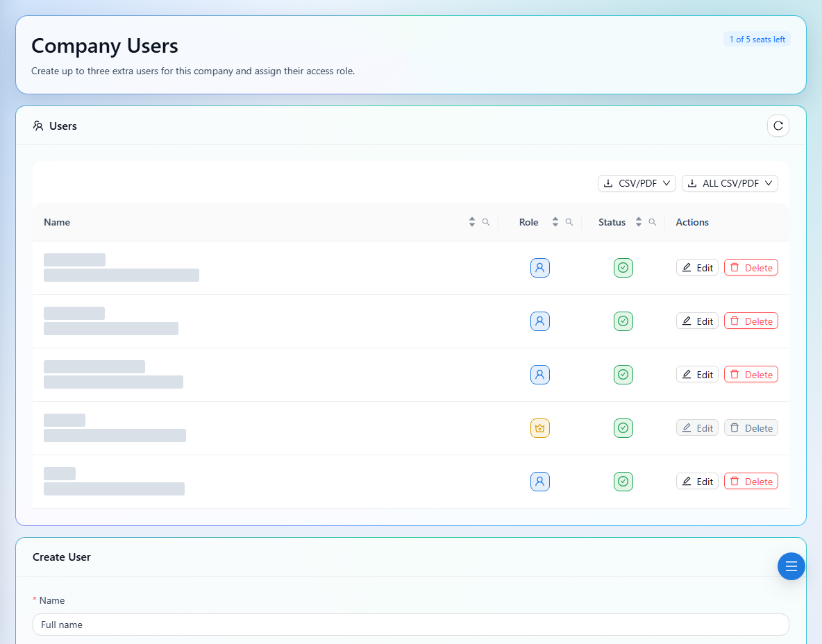Click the 'Status' column header label

(612, 222)
